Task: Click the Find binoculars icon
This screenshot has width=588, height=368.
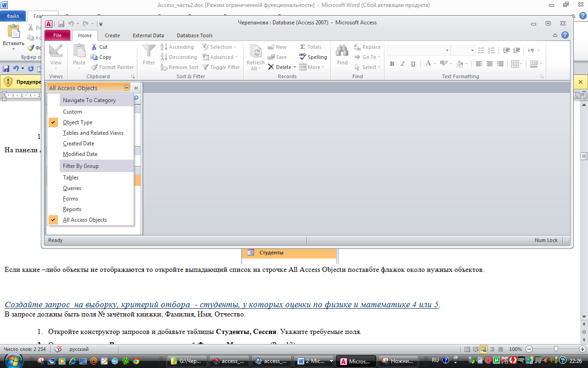Action: click(342, 51)
